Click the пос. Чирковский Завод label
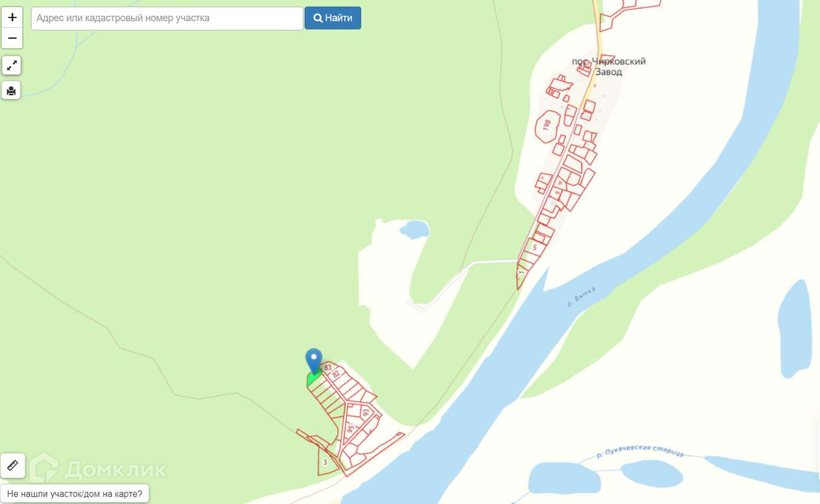 click(609, 67)
